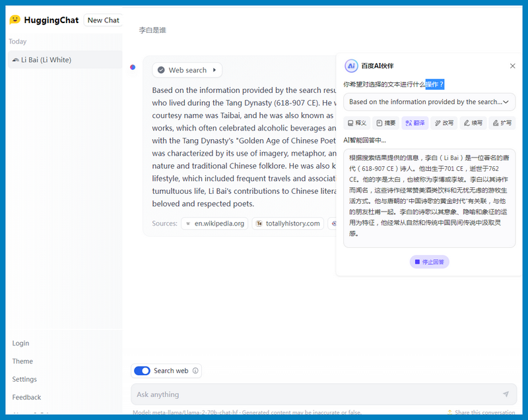Click the partially visible third source chip
The image size is (528, 420).
332,224
